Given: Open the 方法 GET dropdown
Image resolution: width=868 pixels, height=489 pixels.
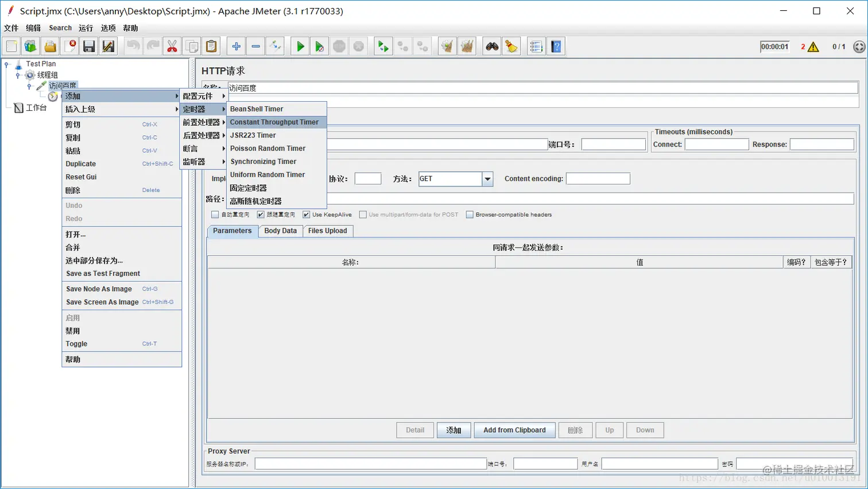Looking at the screenshot, I should coord(487,179).
